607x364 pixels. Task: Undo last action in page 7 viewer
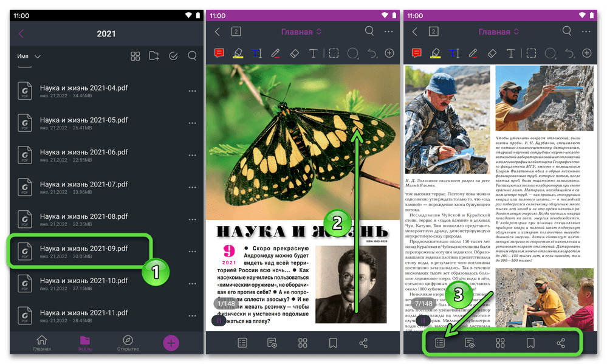pyautogui.click(x=569, y=53)
